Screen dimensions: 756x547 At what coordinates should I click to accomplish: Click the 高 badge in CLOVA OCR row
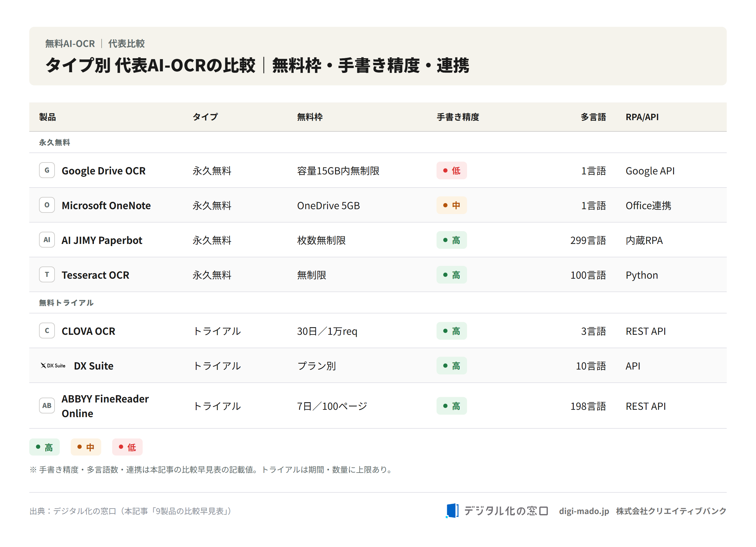coord(452,331)
